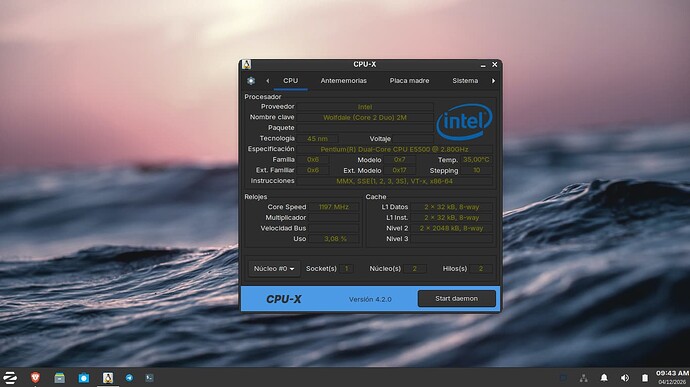Click the Start daemon button
This screenshot has height=387, width=690.
tap(457, 299)
